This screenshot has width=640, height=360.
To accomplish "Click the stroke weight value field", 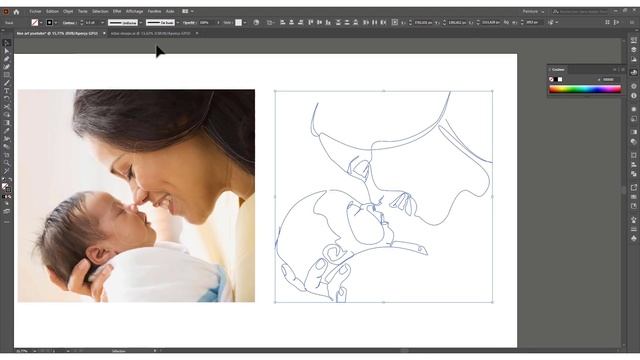I will coord(92,22).
